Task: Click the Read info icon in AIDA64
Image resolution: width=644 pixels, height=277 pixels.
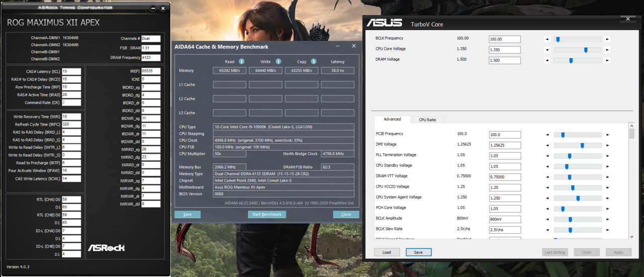Action: coord(242,61)
